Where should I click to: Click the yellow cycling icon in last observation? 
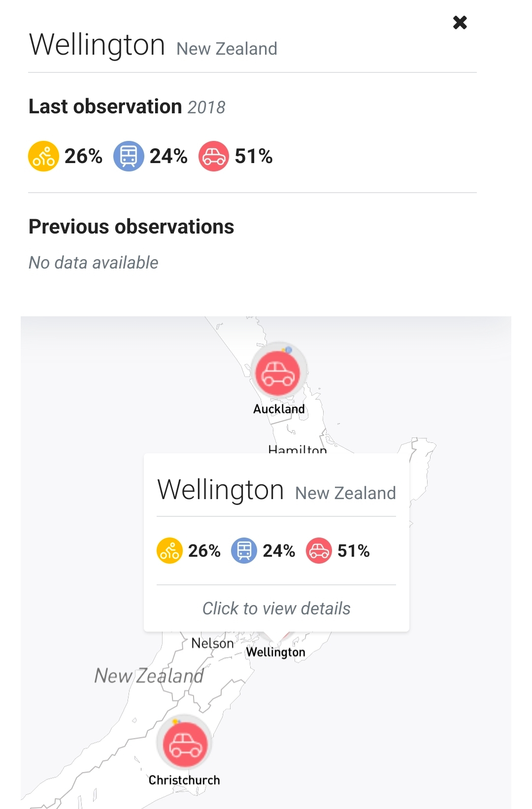(x=43, y=156)
